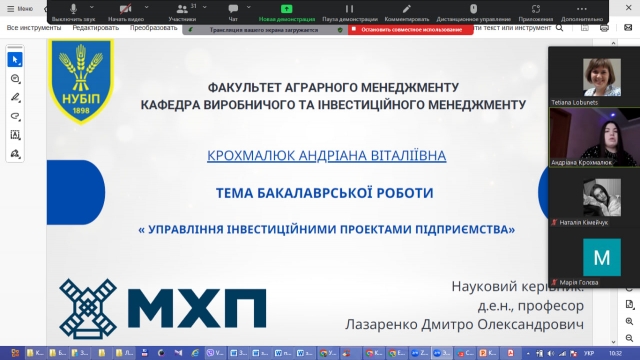The width and height of the screenshot is (640, 360).
Task: Click the volume icon in system tray
Action: pos(551,353)
